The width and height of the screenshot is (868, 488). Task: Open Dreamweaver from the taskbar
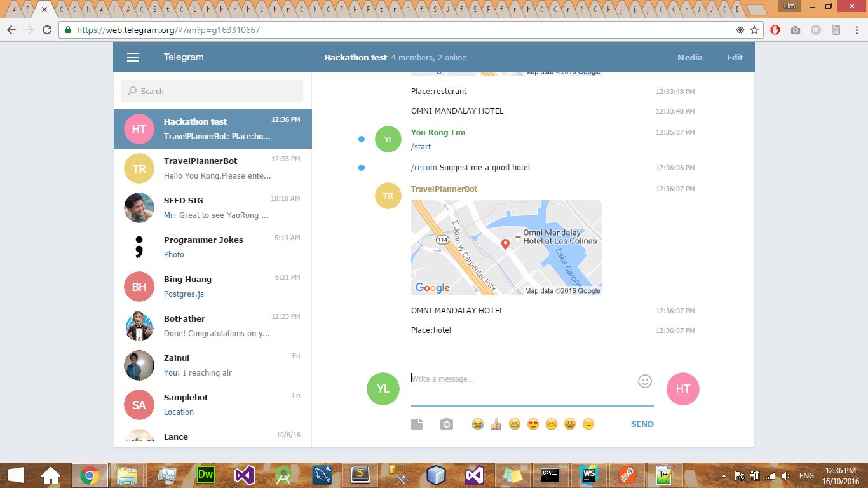(x=206, y=475)
